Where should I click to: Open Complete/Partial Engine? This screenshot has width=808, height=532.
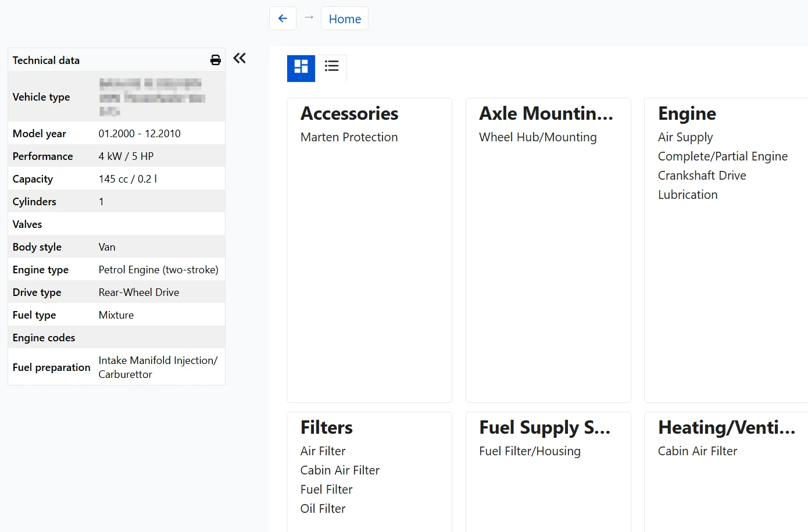(x=723, y=156)
